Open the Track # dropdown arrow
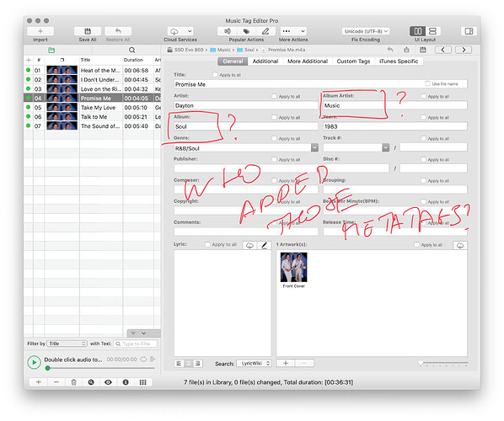 386,147
